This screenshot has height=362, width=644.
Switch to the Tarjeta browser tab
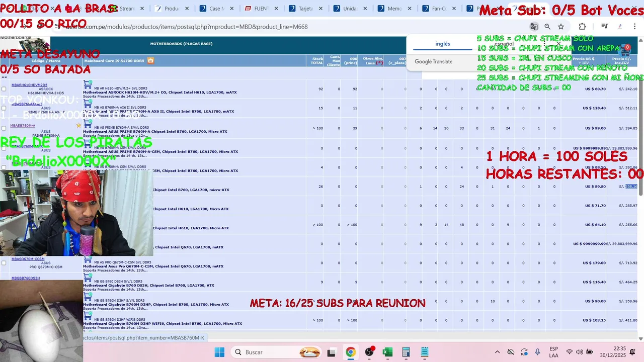(305, 9)
